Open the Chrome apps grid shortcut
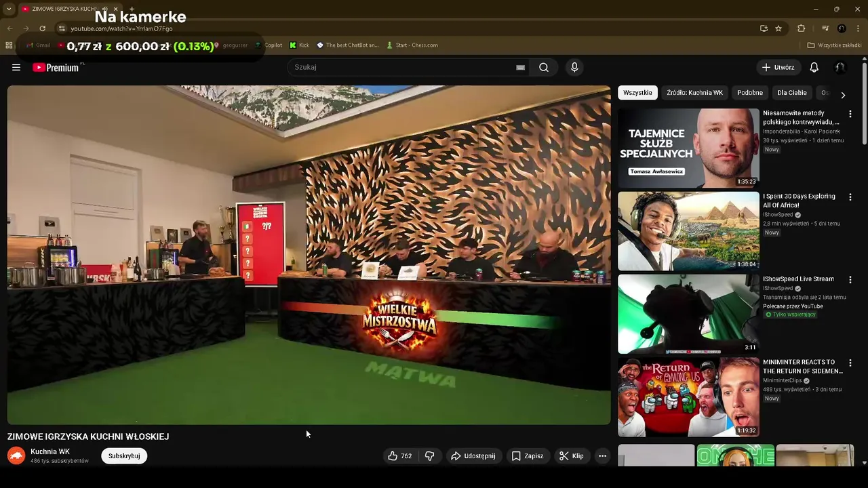The width and height of the screenshot is (868, 488). 9,45
